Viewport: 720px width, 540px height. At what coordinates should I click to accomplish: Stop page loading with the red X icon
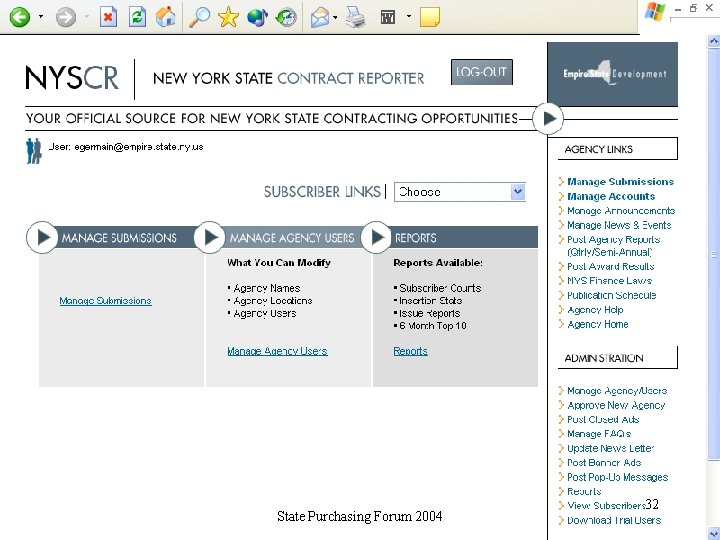[x=108, y=17]
